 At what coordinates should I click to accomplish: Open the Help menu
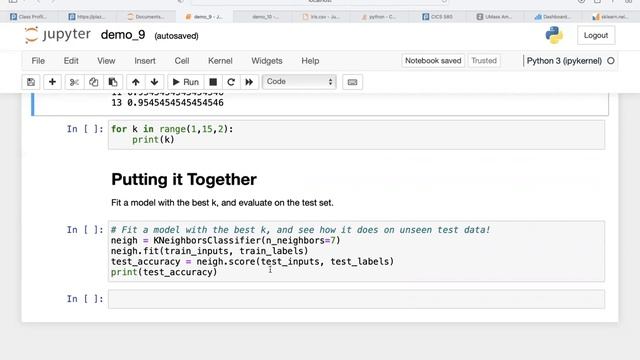[310, 61]
